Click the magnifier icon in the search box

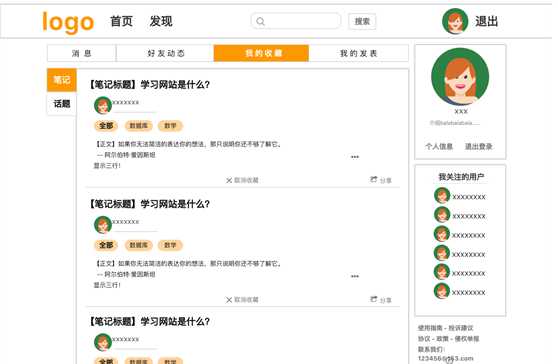260,21
